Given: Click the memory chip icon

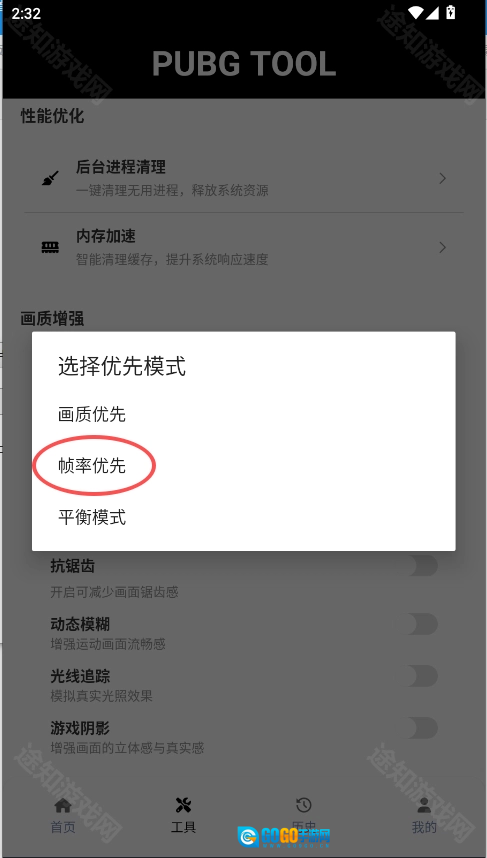Looking at the screenshot, I should [x=50, y=247].
